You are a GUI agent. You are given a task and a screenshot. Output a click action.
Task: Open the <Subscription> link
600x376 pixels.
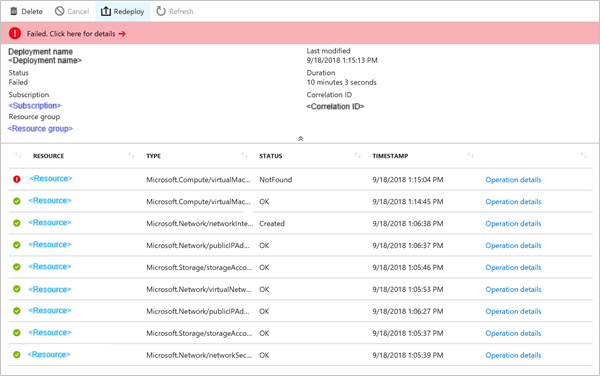35,106
